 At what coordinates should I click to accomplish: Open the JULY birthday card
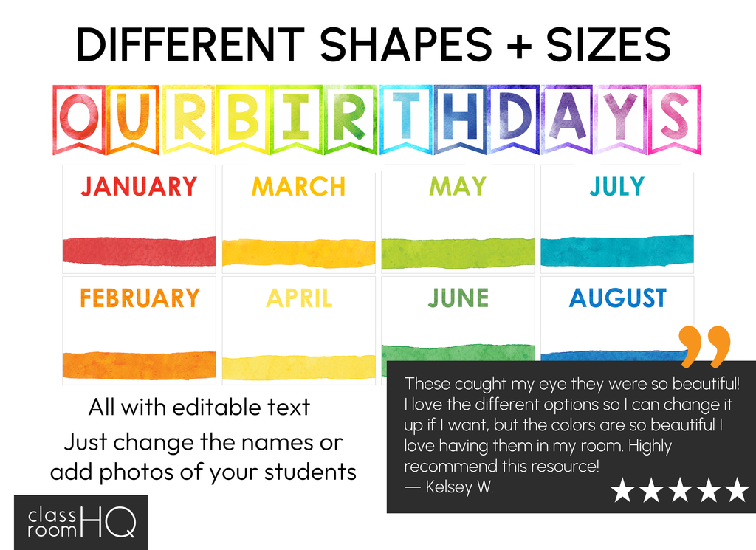pos(617,219)
